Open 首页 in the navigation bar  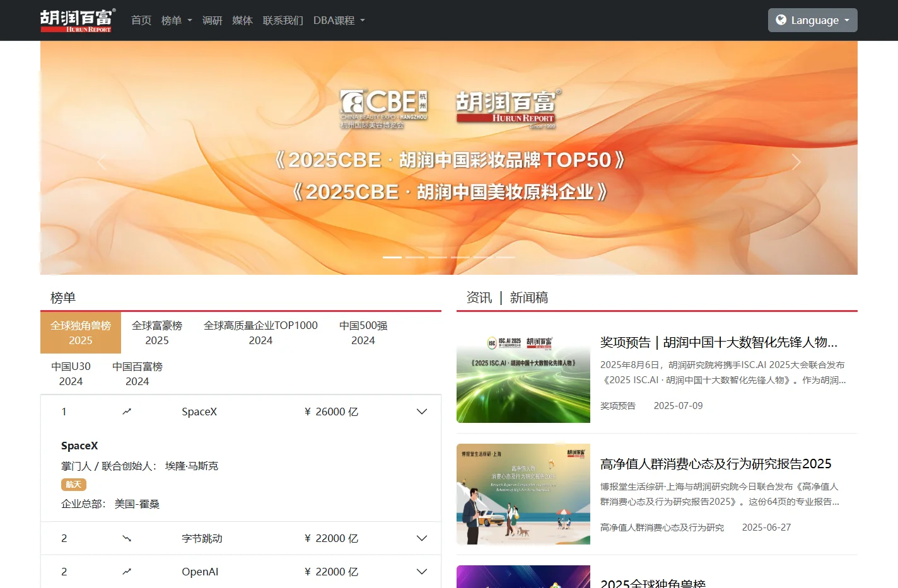tap(141, 20)
